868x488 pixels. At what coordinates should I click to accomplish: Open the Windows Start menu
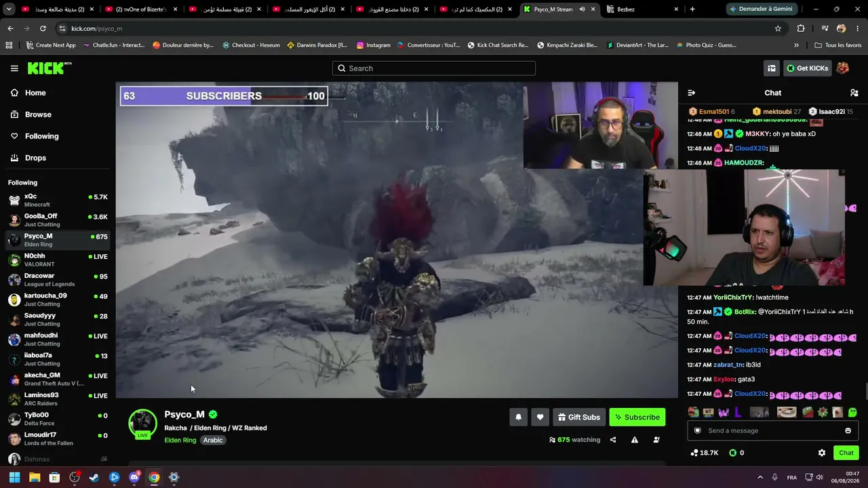(x=14, y=477)
